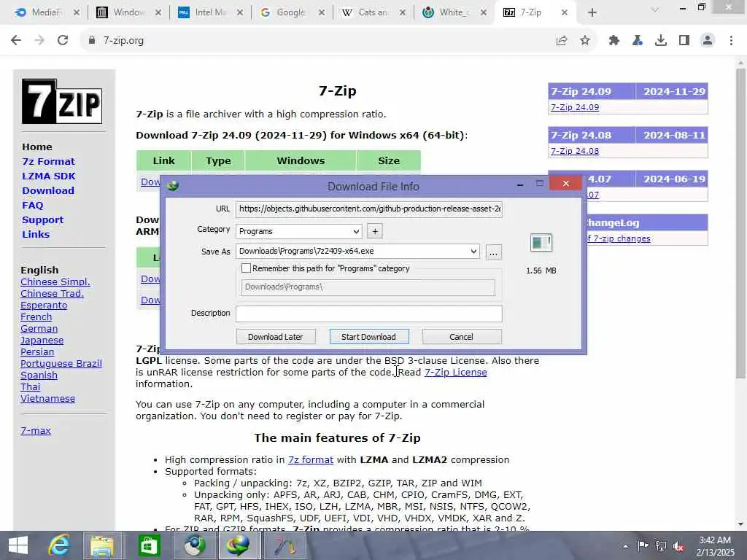Switch to the Intel tab

click(x=204, y=12)
